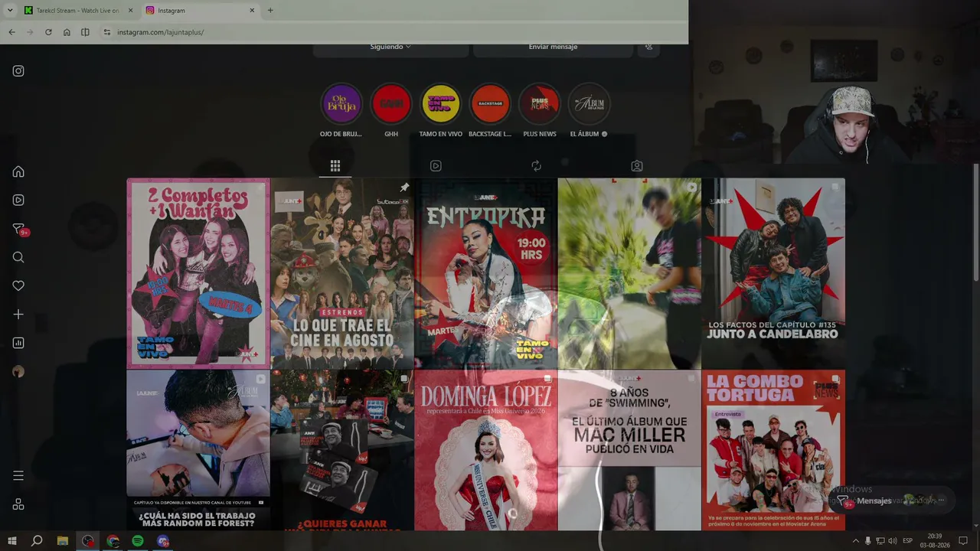Click the Instagram logo in the sidebar

pyautogui.click(x=18, y=71)
